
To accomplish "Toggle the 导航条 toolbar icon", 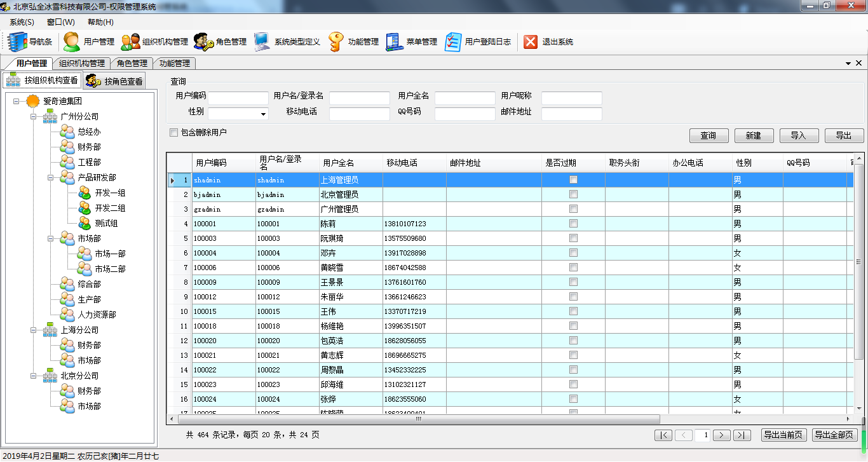I will click(18, 42).
